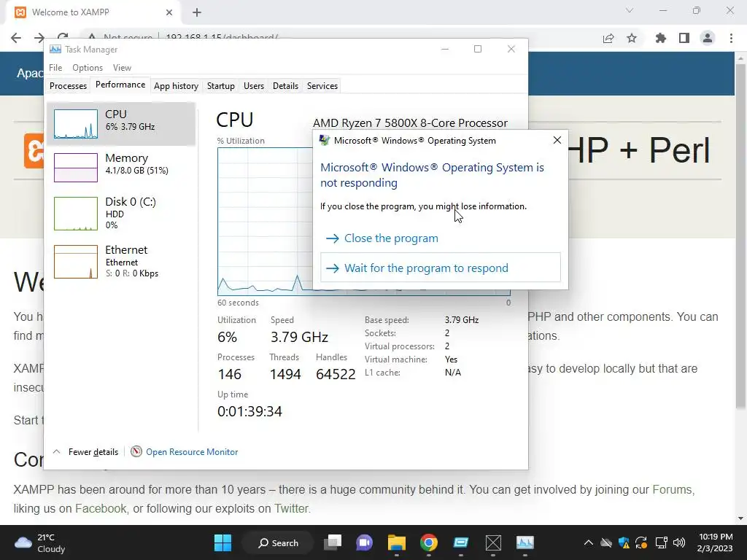
Task: Show hidden system tray icons
Action: point(589,542)
